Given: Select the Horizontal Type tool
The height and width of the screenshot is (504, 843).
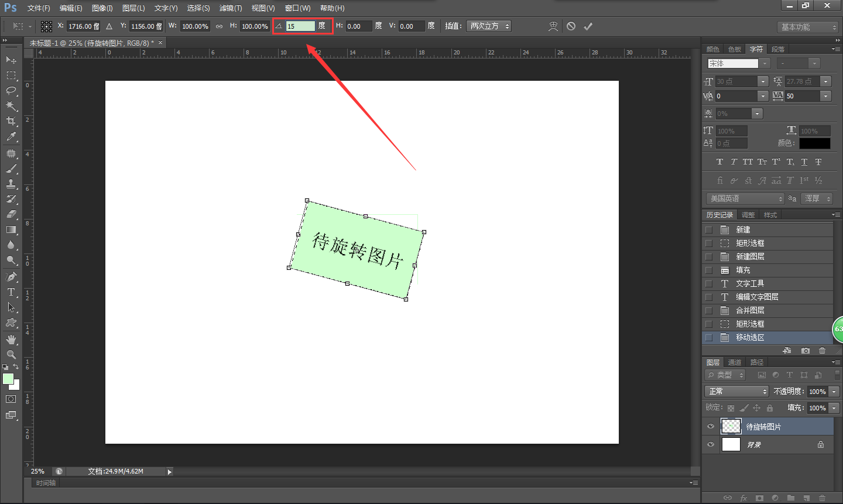Looking at the screenshot, I should (11, 292).
